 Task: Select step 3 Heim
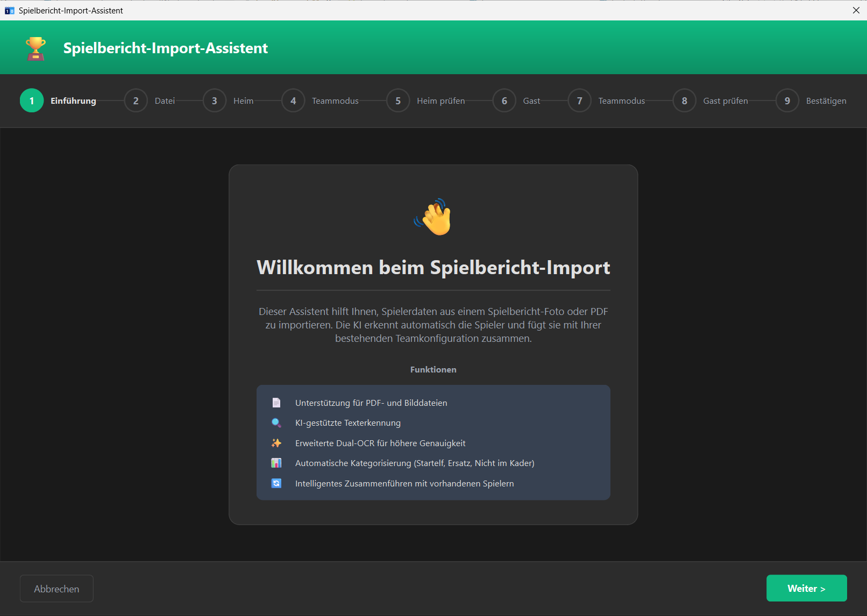214,101
